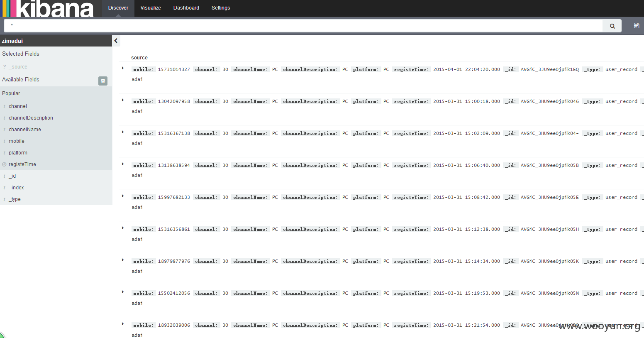Expand the row with mobile 13042097958
Screen dimensions: 644x338
coord(123,100)
